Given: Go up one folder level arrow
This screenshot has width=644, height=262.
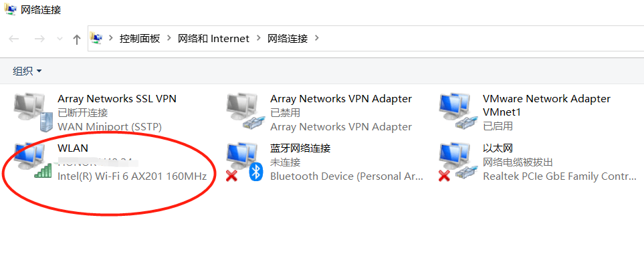Looking at the screenshot, I should [x=76, y=39].
